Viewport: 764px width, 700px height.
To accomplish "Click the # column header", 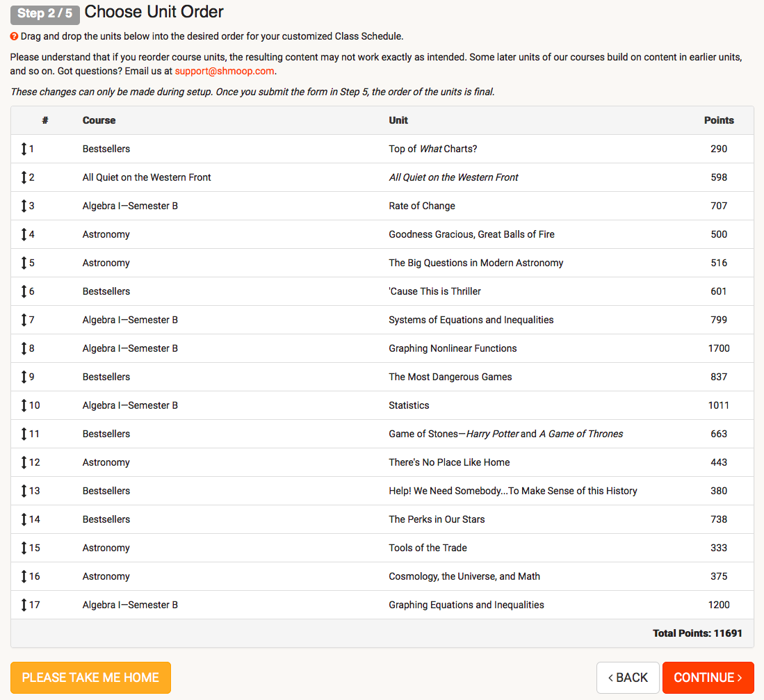I will pos(44,120).
